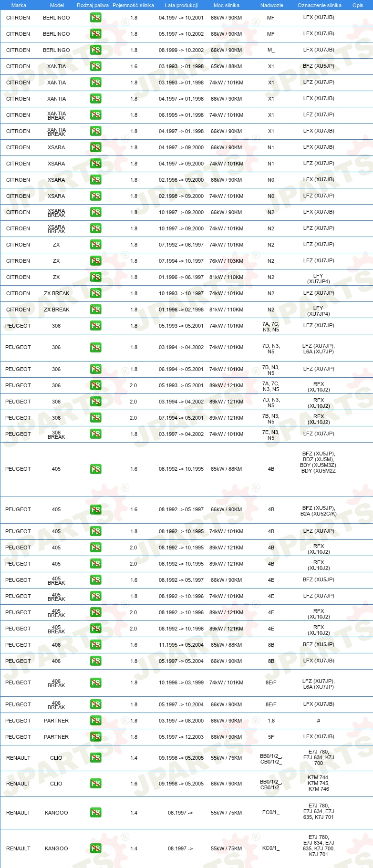Click the Oznaczenie silnika column header
Image resolution: width=373 pixels, height=868 pixels.
tap(320, 5)
